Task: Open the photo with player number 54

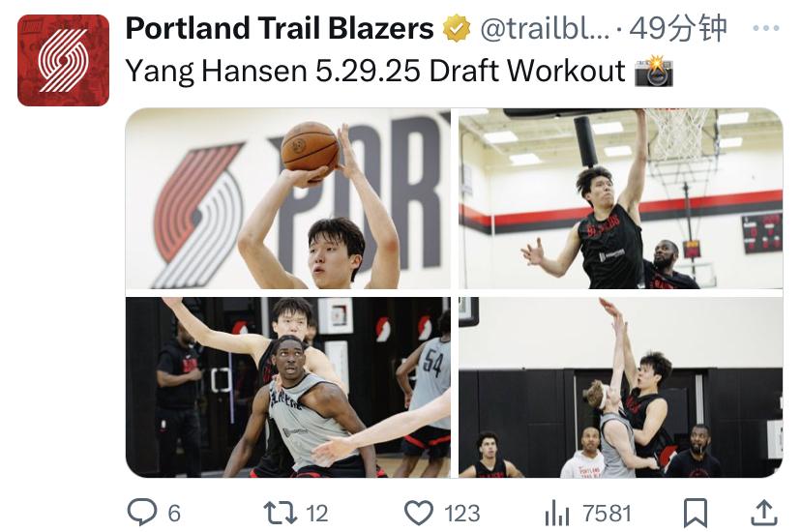Action: [x=288, y=388]
